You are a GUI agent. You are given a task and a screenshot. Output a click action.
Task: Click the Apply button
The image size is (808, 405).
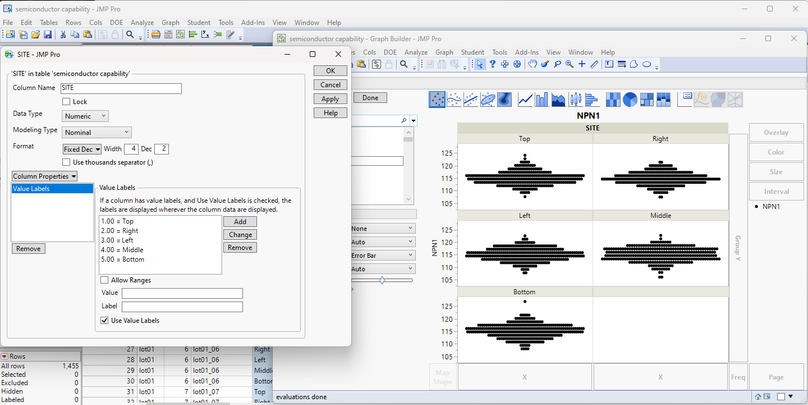point(329,99)
